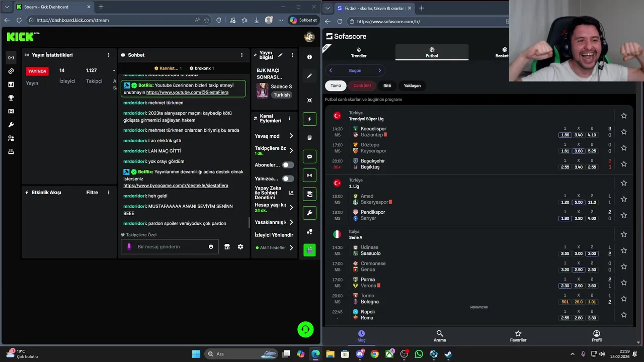Open the Windows Start button
The image size is (644, 362).
tap(196, 354)
